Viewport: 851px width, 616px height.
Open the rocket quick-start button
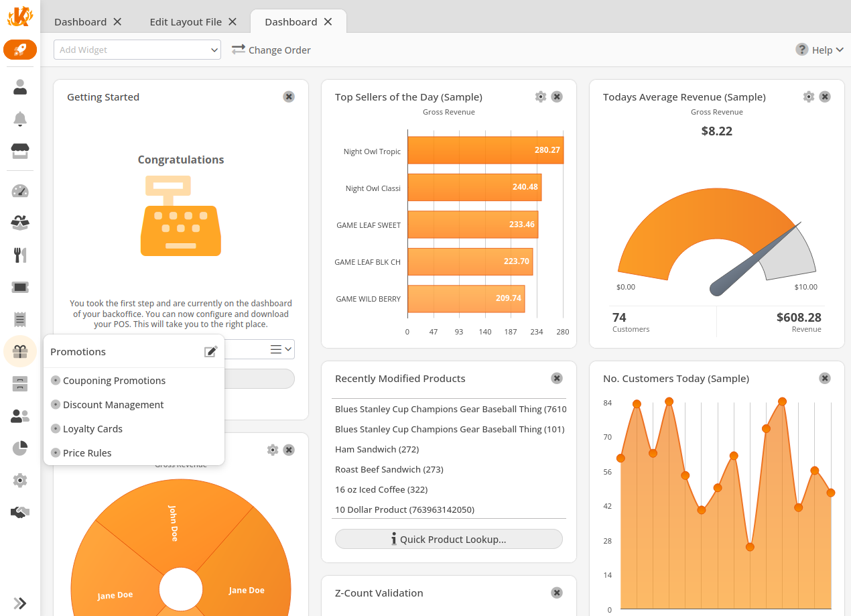tap(20, 50)
